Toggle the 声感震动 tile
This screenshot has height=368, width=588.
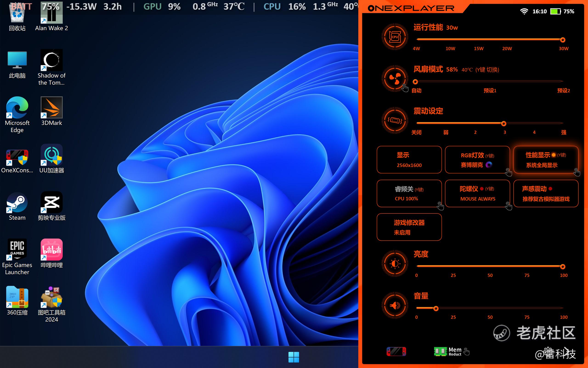(546, 193)
